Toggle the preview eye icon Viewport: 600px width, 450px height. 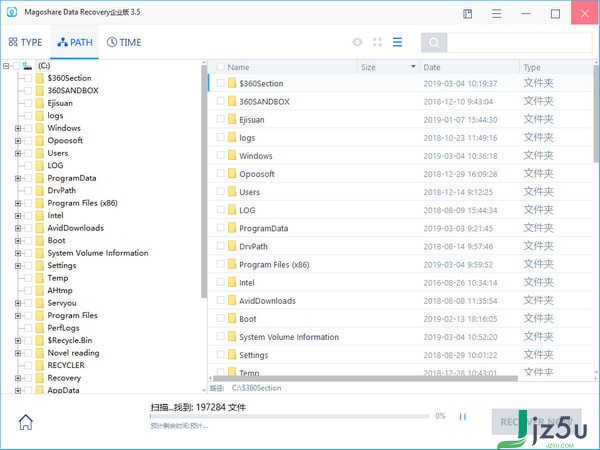(357, 42)
